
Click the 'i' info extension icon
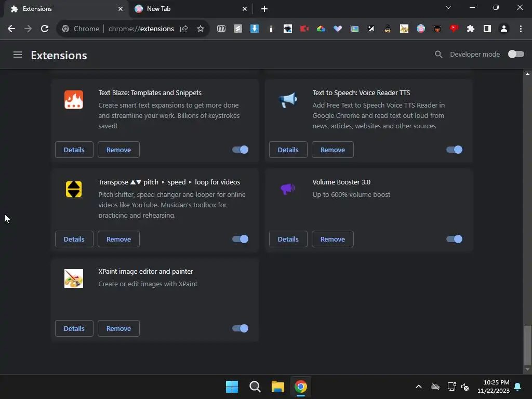click(x=271, y=29)
